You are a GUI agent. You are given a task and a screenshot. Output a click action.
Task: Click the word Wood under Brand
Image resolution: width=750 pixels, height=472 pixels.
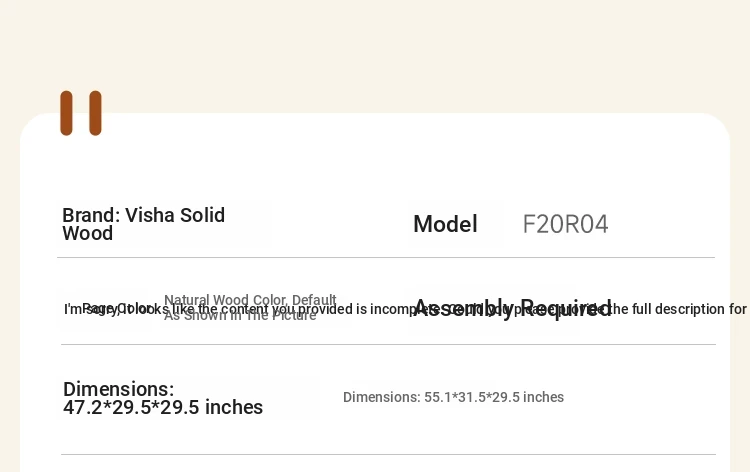[x=88, y=233]
